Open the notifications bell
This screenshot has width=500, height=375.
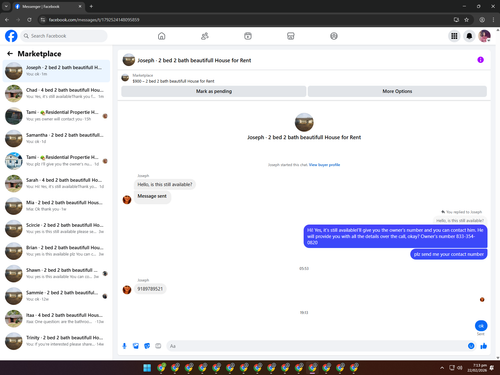tap(469, 36)
